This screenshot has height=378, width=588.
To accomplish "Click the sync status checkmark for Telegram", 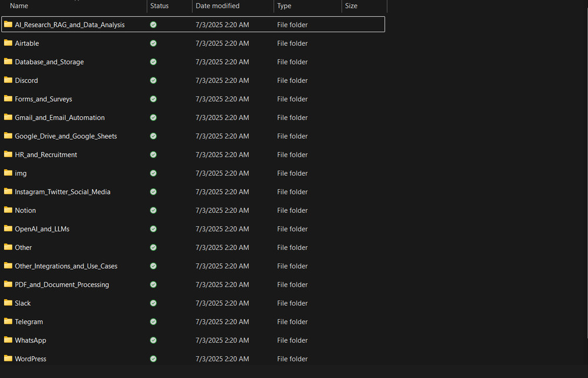I will [x=153, y=322].
